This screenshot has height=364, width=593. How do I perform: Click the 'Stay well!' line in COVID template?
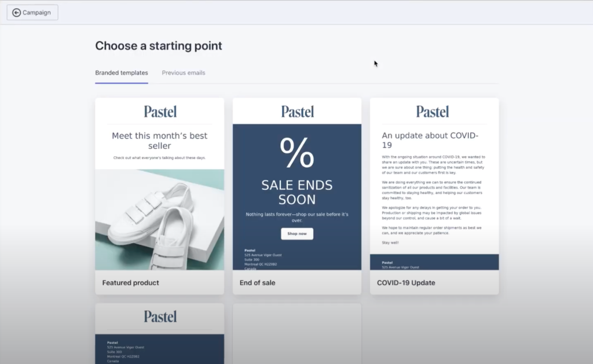pyautogui.click(x=390, y=242)
